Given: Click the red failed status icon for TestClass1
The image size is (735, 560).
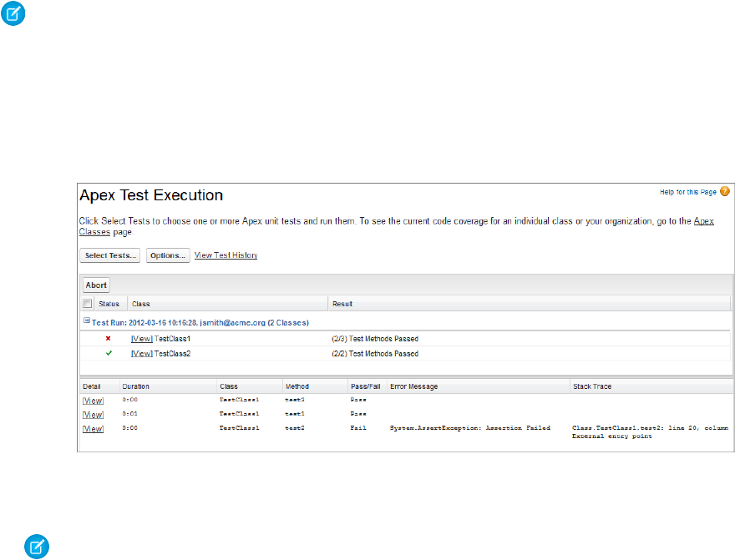Looking at the screenshot, I should point(108,339).
